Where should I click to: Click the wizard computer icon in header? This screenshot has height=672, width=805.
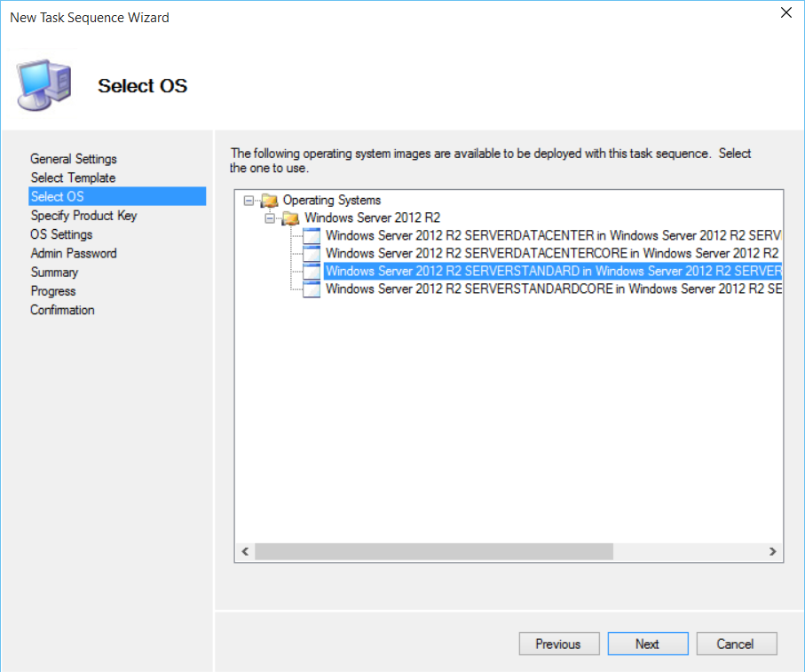click(x=45, y=85)
